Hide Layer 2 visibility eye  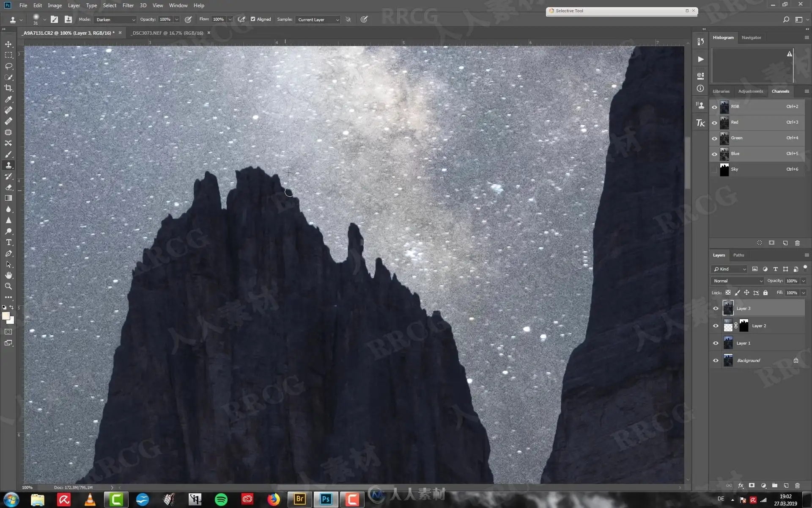[x=716, y=326]
